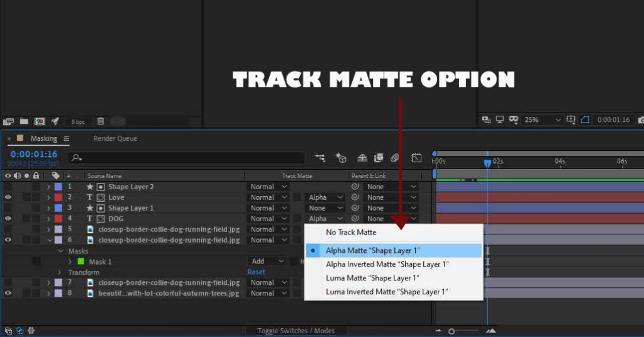The width and height of the screenshot is (644, 337).
Task: Enable the motion blur icon in timeline
Action: pyautogui.click(x=395, y=158)
